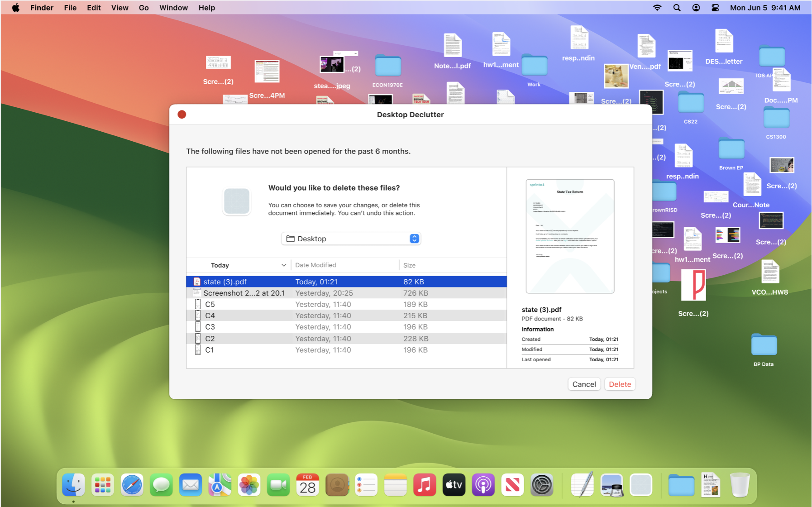This screenshot has height=507, width=812.
Task: Open the Trash in the Dock
Action: click(740, 485)
